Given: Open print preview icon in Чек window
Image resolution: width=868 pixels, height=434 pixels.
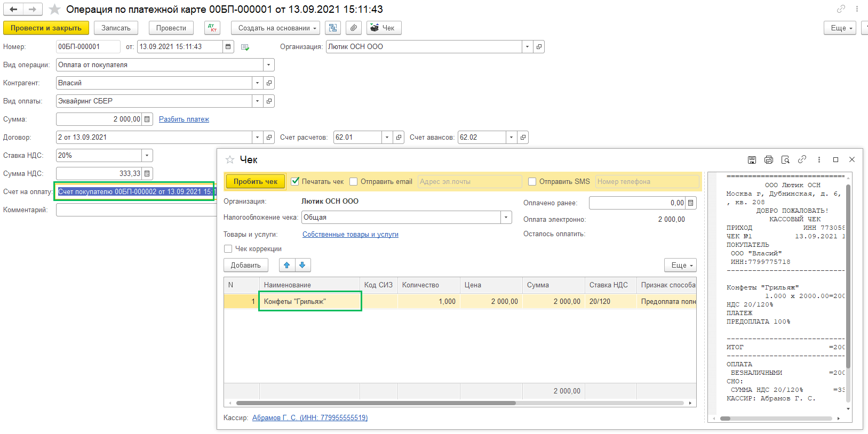Looking at the screenshot, I should tap(785, 160).
